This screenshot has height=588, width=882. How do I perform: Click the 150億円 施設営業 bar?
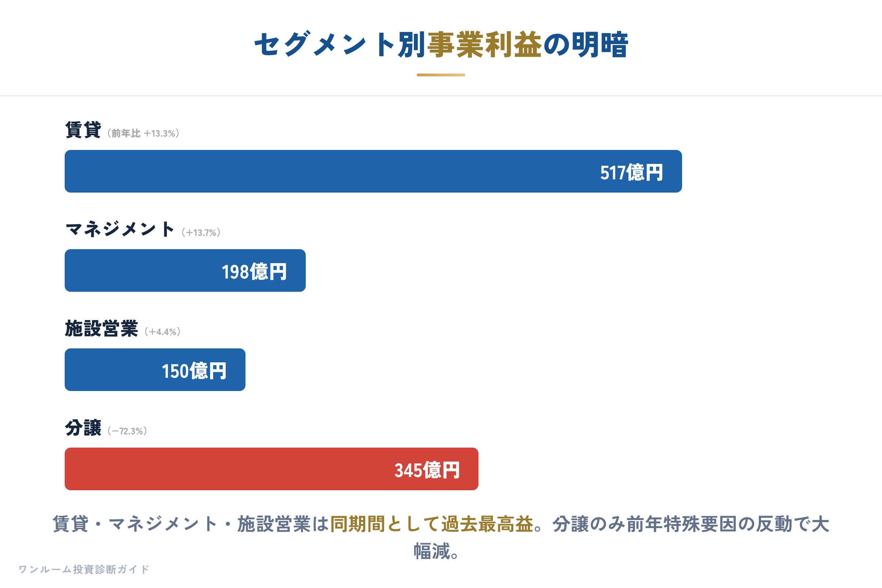coord(155,370)
